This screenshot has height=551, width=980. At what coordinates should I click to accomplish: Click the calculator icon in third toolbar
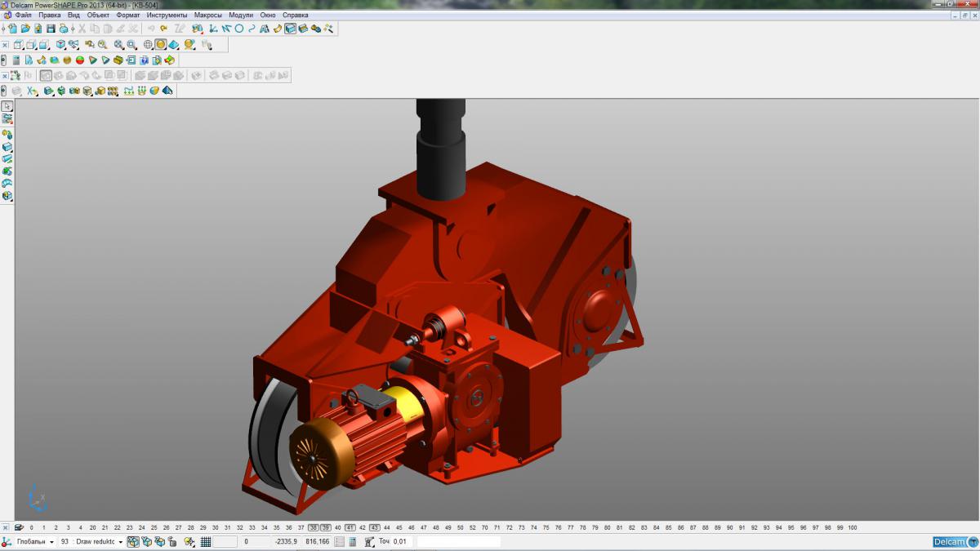pos(16,60)
